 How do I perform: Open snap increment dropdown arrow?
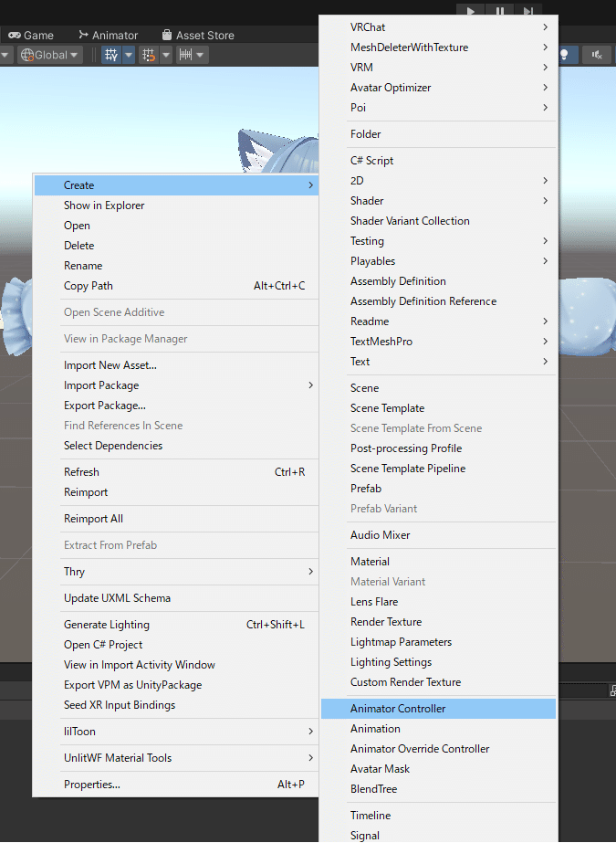point(201,55)
